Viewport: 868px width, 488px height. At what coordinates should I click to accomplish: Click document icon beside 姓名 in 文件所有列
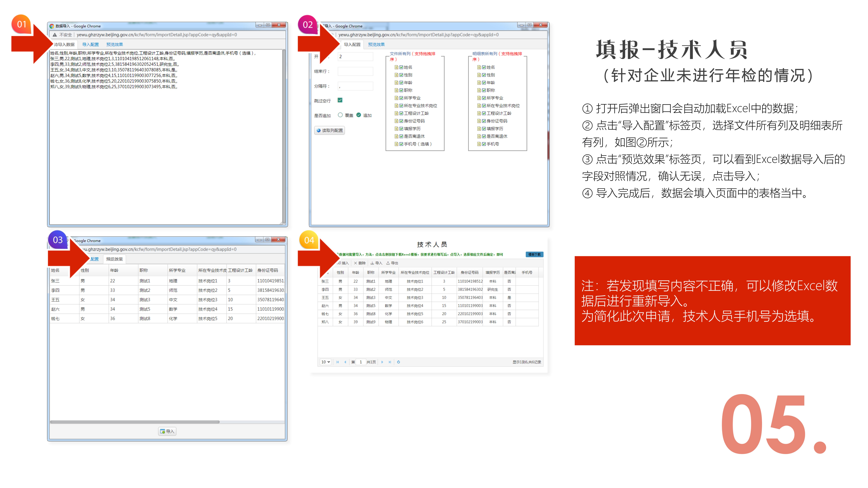click(x=397, y=67)
